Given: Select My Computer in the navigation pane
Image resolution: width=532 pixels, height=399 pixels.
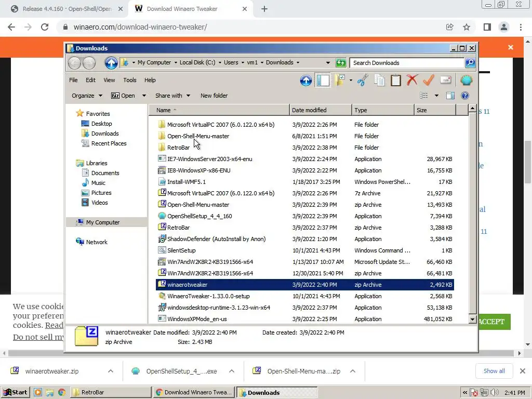Looking at the screenshot, I should pos(103,222).
